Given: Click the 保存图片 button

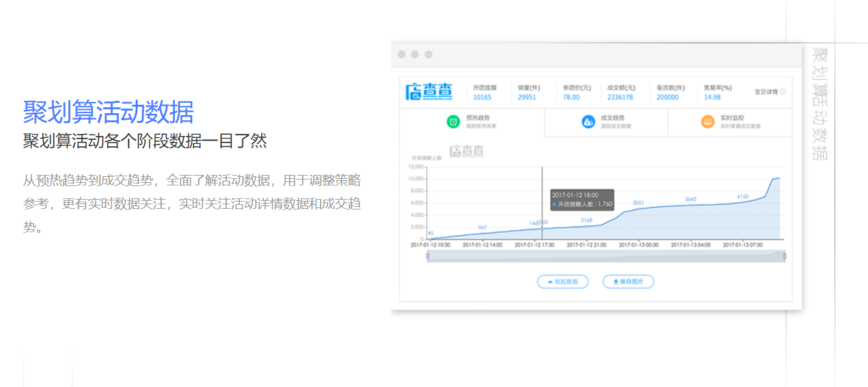Looking at the screenshot, I should 628,282.
